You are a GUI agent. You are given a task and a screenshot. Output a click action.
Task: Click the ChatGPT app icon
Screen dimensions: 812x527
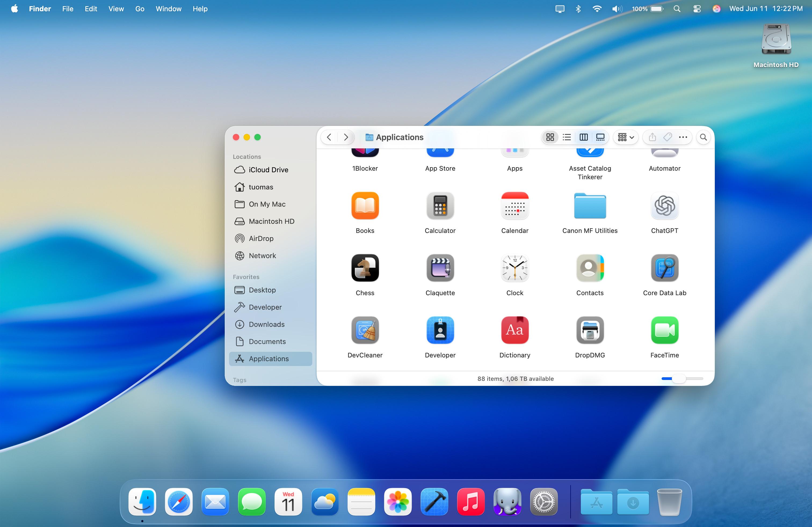664,206
